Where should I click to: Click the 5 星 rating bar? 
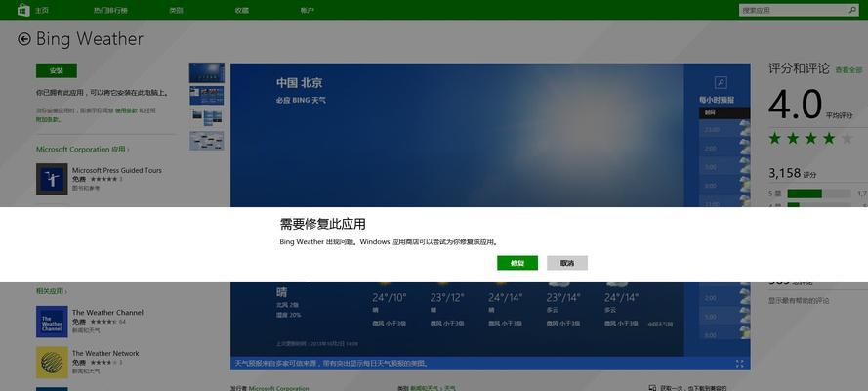(x=818, y=194)
